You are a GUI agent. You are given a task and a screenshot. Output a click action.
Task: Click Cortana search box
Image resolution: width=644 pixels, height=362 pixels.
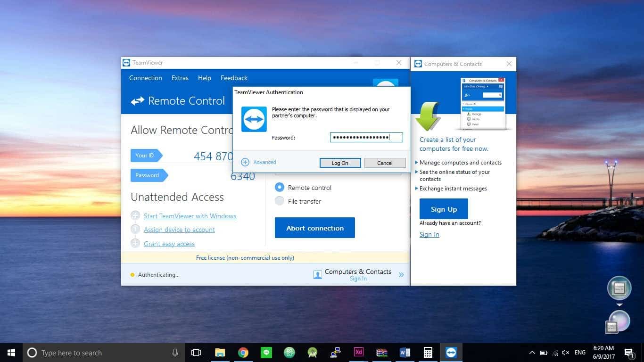tap(104, 353)
